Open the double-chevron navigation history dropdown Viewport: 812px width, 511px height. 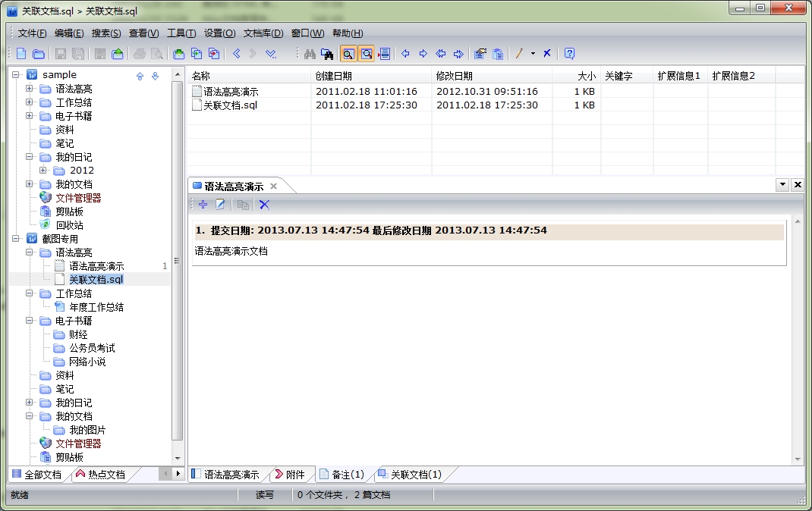(x=271, y=54)
